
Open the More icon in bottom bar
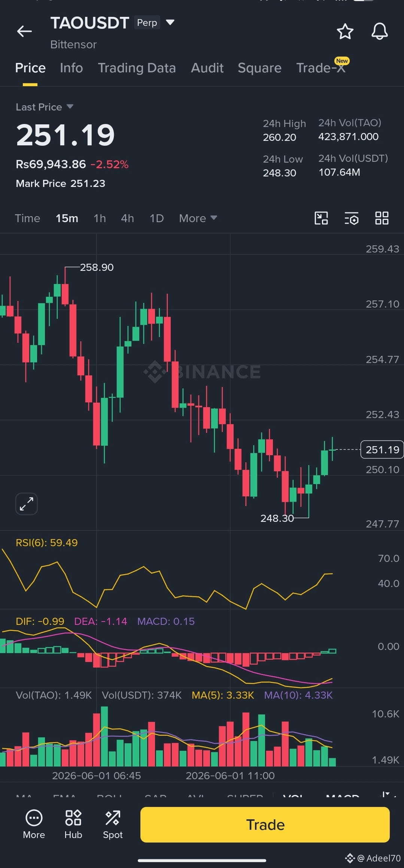(x=34, y=825)
